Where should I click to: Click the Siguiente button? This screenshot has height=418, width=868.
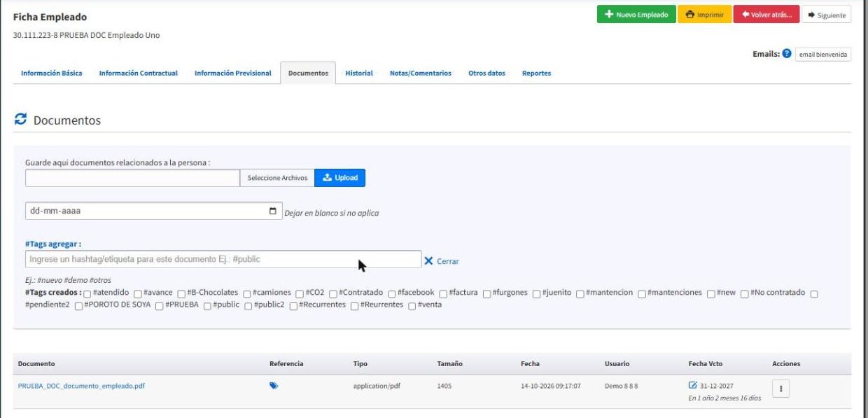pos(826,15)
